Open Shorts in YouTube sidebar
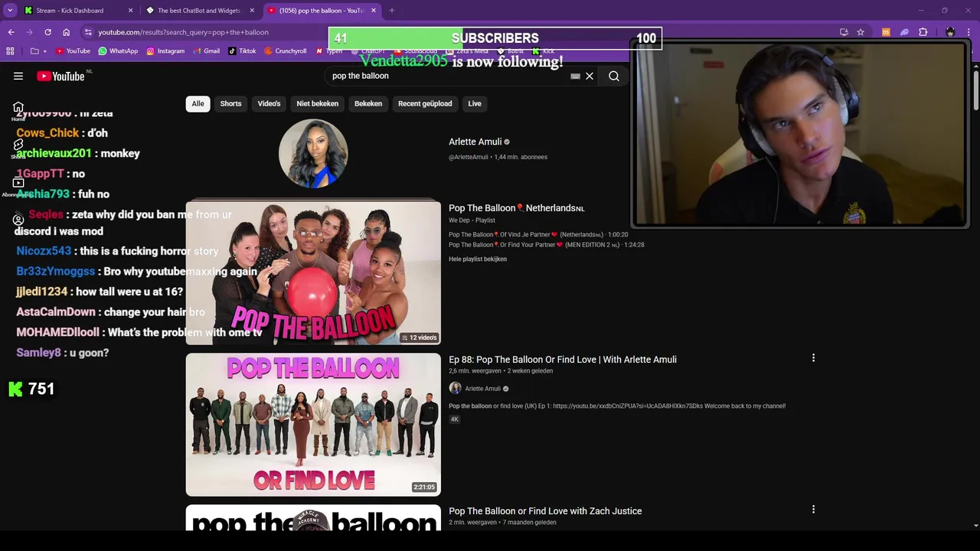 (18, 148)
